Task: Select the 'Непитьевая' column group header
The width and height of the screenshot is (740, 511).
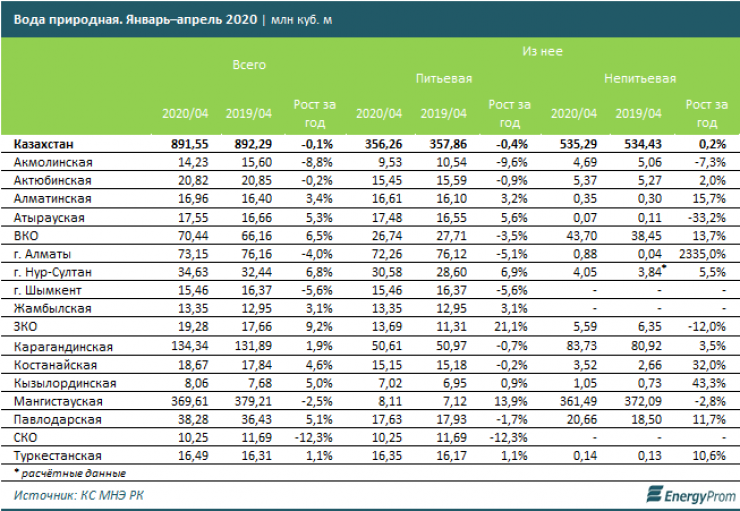Action: click(x=640, y=78)
